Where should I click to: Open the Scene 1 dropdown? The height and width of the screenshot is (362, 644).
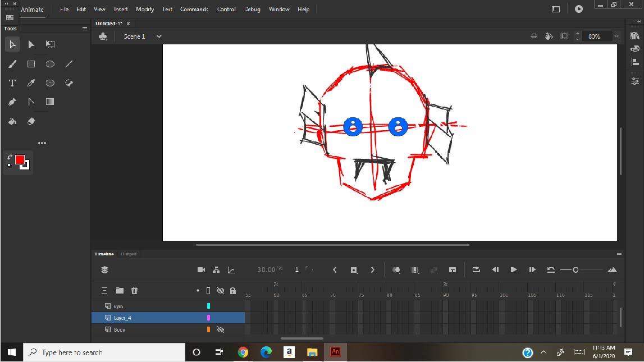[x=159, y=36]
